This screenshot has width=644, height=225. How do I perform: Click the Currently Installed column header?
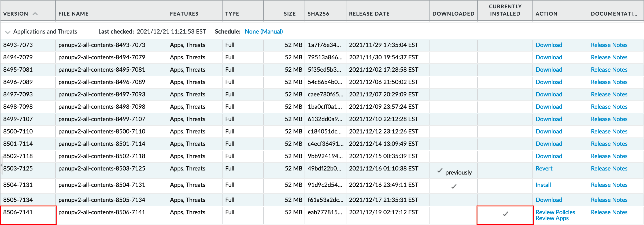pyautogui.click(x=505, y=10)
